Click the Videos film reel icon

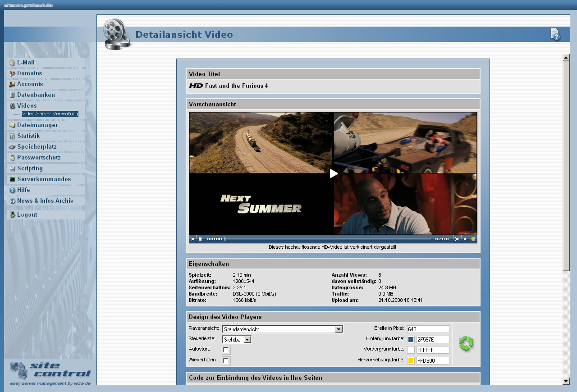tap(12, 106)
